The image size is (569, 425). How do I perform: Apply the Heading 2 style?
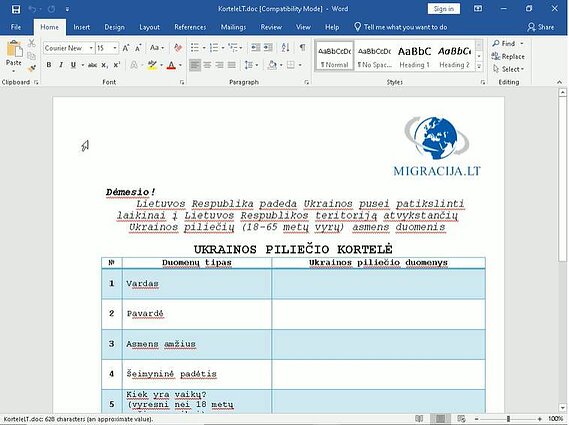(x=454, y=56)
